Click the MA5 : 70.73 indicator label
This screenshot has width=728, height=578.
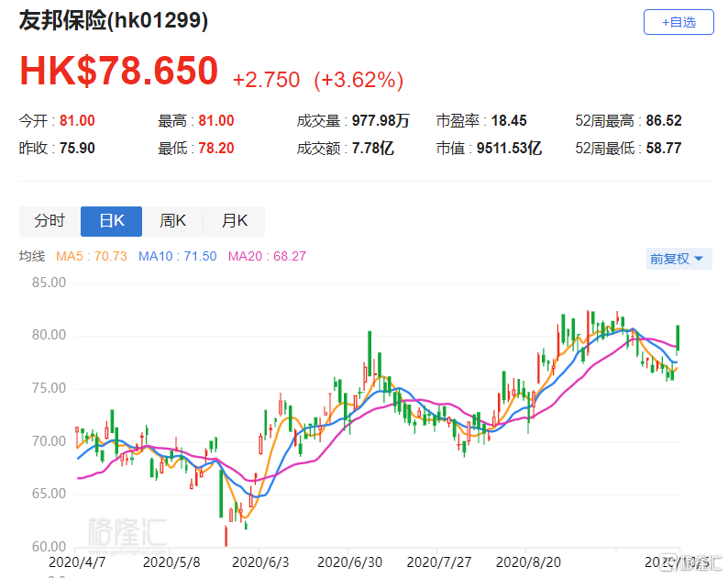(92, 256)
